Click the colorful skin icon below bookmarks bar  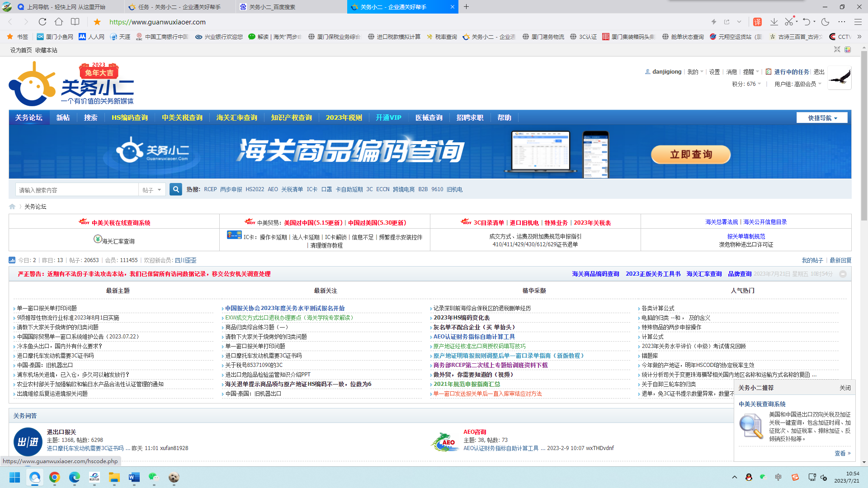pyautogui.click(x=848, y=50)
